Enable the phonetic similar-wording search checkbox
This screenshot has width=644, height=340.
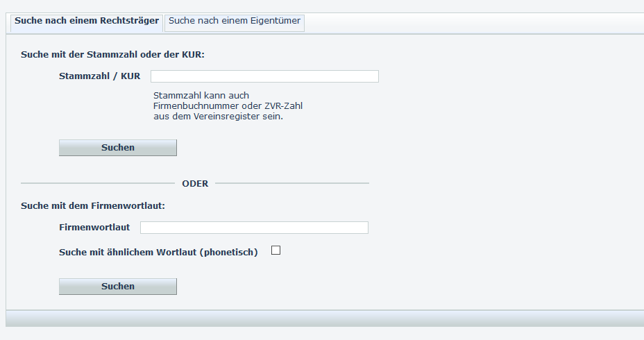pyautogui.click(x=276, y=251)
